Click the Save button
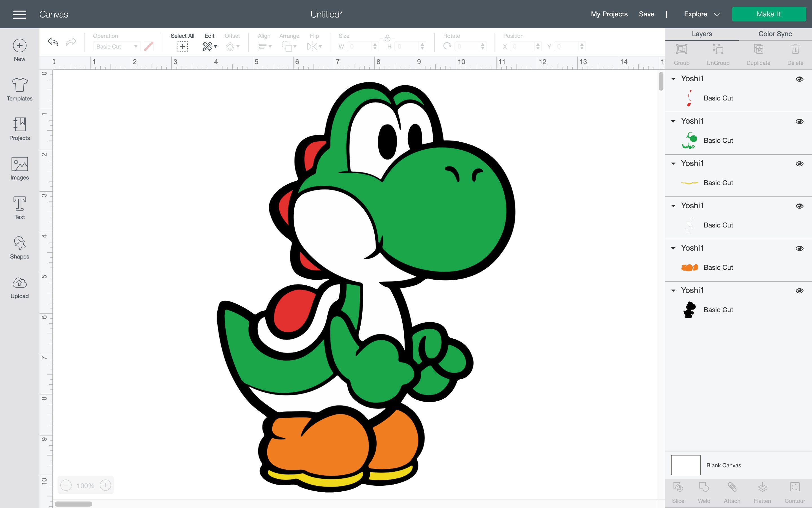This screenshot has width=812, height=508. (x=646, y=14)
